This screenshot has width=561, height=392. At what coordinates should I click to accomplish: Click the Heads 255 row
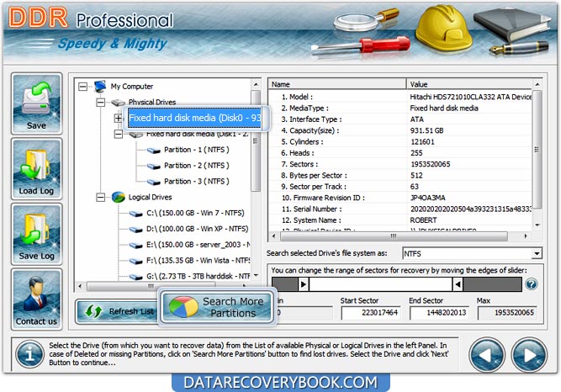coord(400,153)
